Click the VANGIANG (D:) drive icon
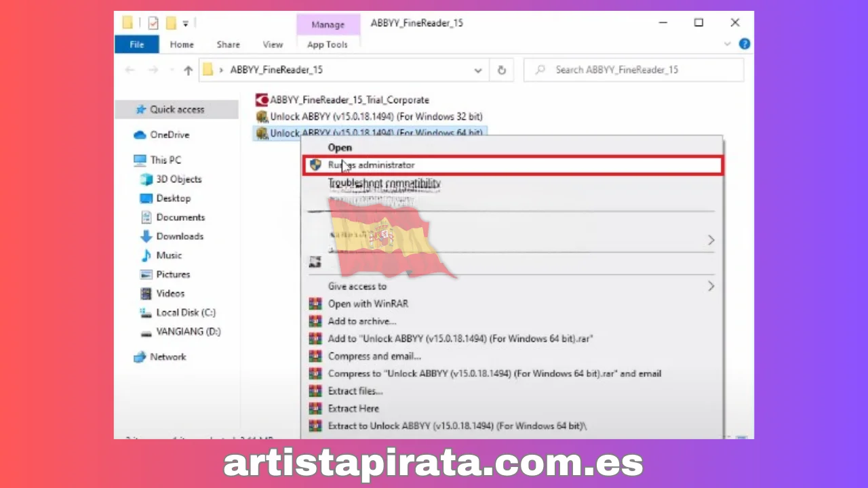Viewport: 868px width, 488px height. pos(146,332)
